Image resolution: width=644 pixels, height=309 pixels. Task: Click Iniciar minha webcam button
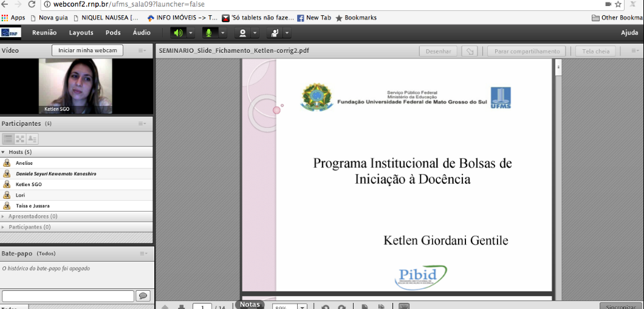point(87,50)
